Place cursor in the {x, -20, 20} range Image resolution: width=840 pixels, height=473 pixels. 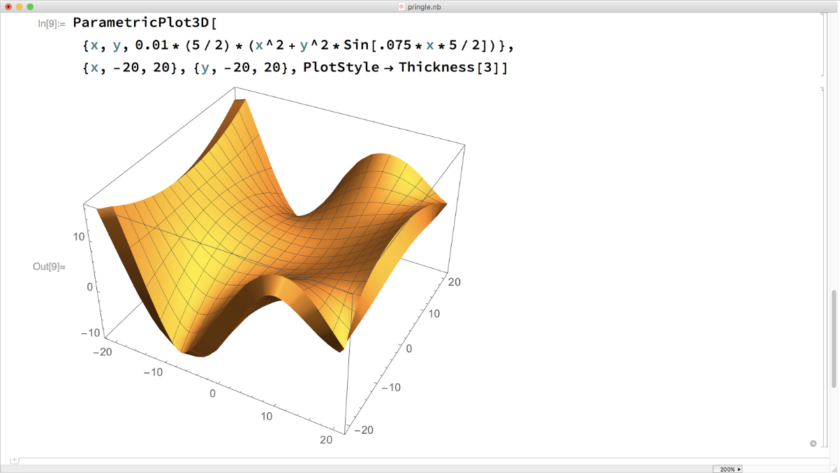coord(130,68)
